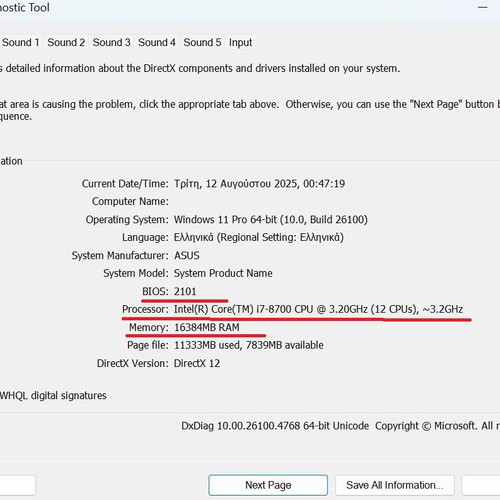
Task: Click the System Manufacturer value ASUS
Action: [187, 256]
